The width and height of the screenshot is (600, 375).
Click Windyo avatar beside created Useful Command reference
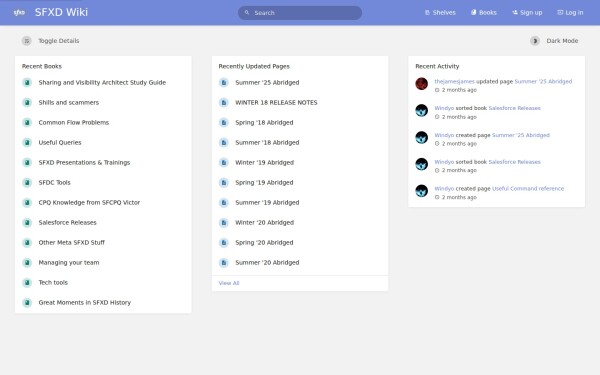(422, 191)
